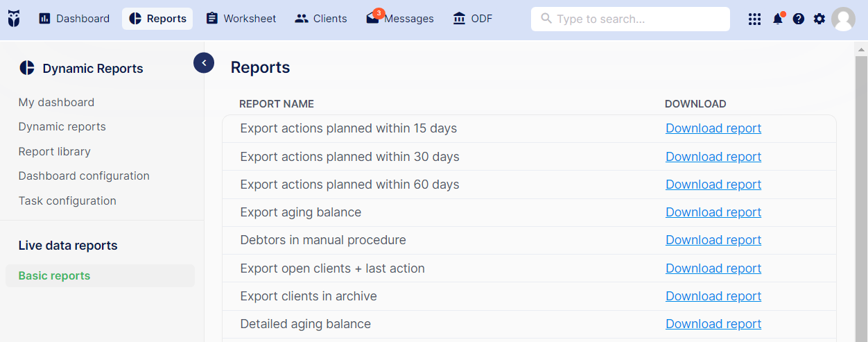This screenshot has width=868, height=342.
Task: Select Basic reports item
Action: tap(100, 275)
